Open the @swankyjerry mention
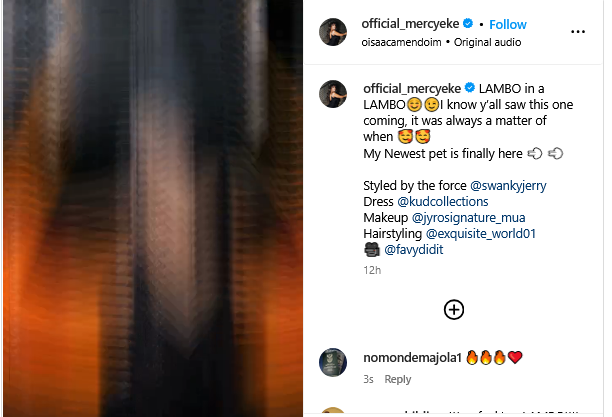612x417 pixels. click(x=508, y=186)
